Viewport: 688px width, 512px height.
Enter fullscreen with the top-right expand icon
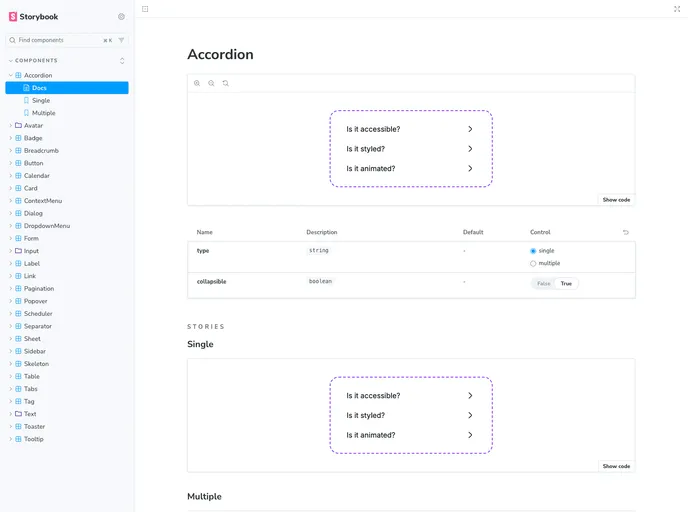(677, 9)
